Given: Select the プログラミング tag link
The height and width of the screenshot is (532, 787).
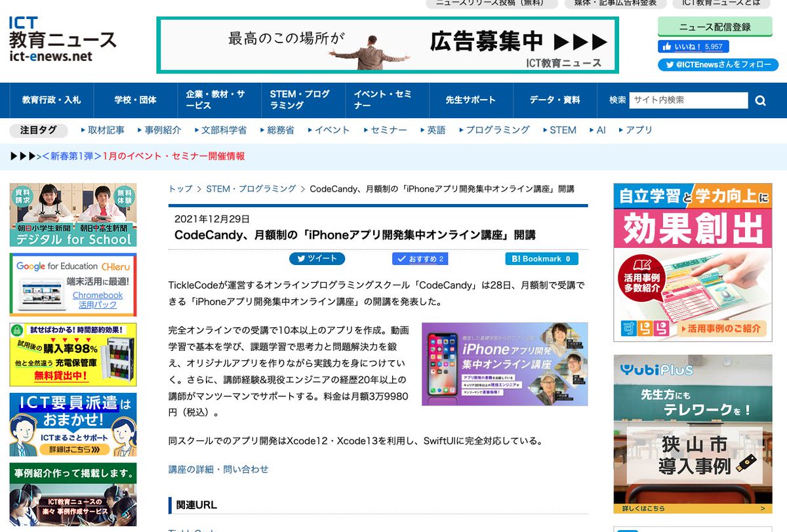Looking at the screenshot, I should pos(496,130).
